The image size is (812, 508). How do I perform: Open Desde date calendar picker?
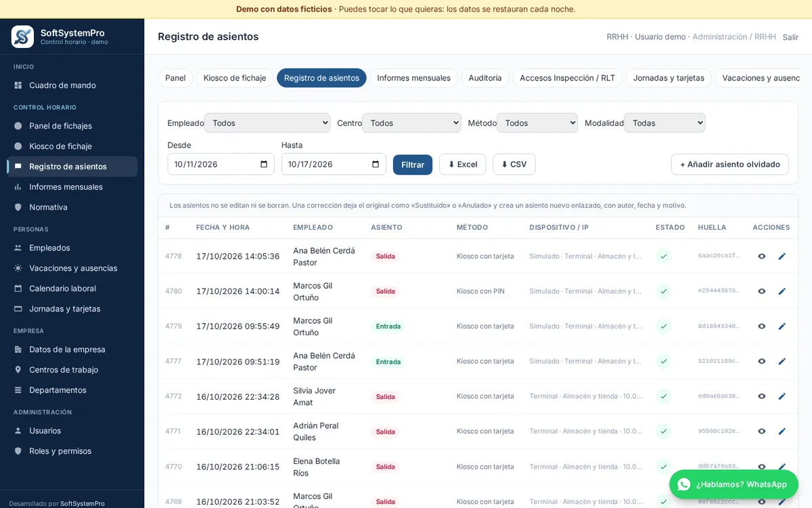click(264, 164)
